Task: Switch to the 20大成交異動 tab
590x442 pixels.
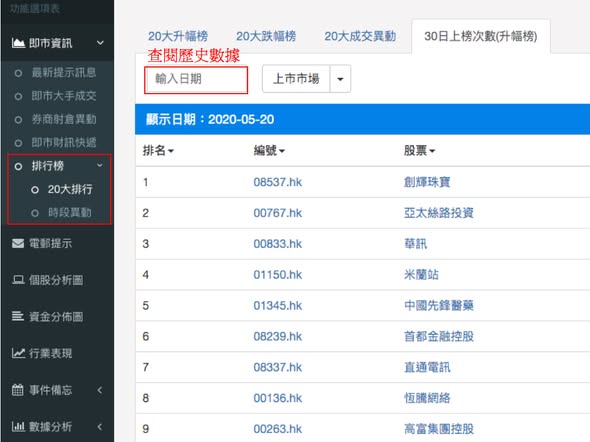Action: tap(360, 36)
